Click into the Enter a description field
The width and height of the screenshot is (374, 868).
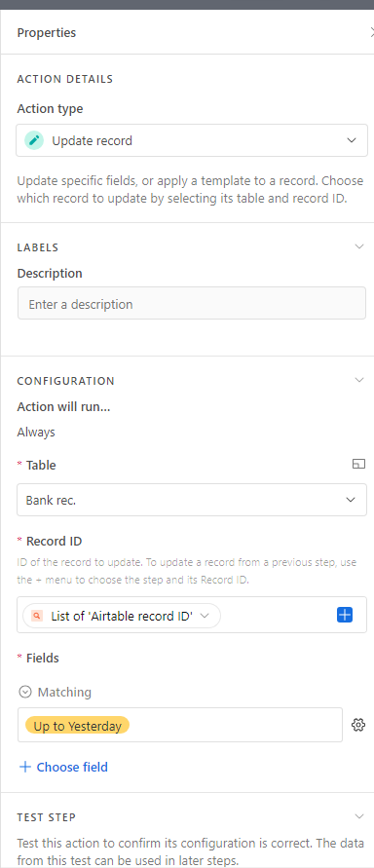pyautogui.click(x=192, y=303)
